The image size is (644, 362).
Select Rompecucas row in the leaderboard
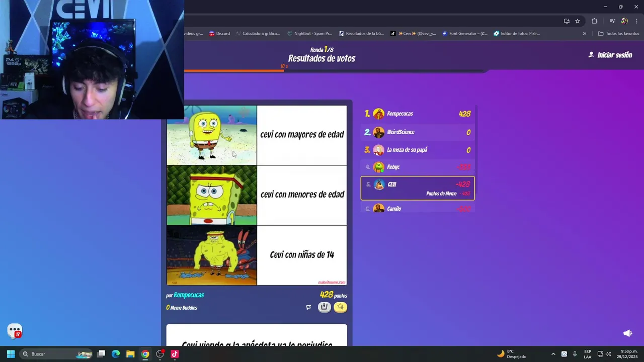(x=418, y=114)
